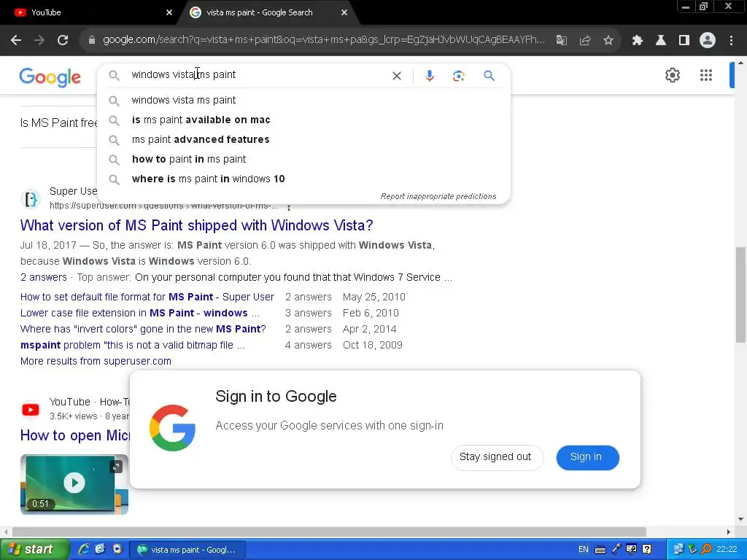Pick suggestion 'ms paint advanced features'
The image size is (747, 560).
click(303, 139)
